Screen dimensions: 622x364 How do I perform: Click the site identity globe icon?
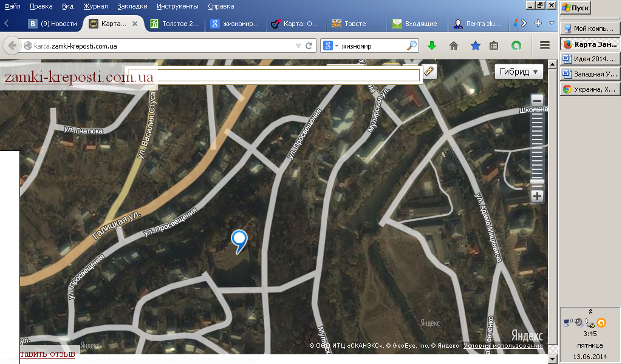point(28,46)
